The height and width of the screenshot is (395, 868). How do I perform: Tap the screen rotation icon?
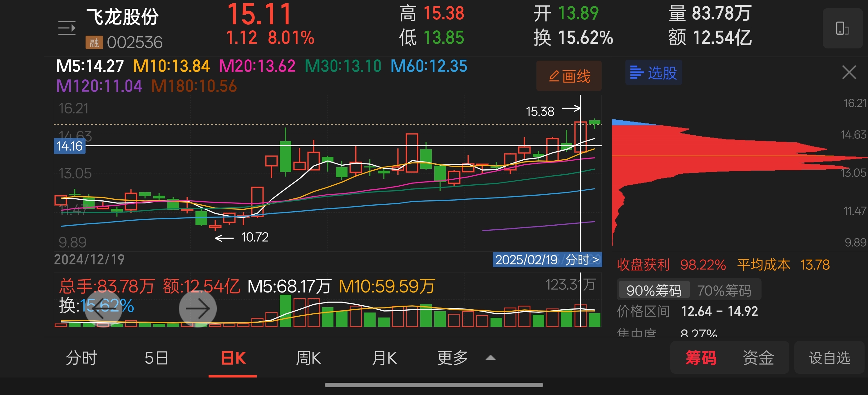[x=842, y=28]
